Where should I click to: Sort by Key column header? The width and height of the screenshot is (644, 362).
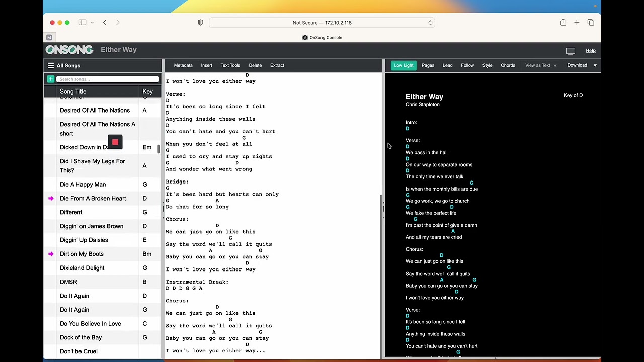pos(147,92)
